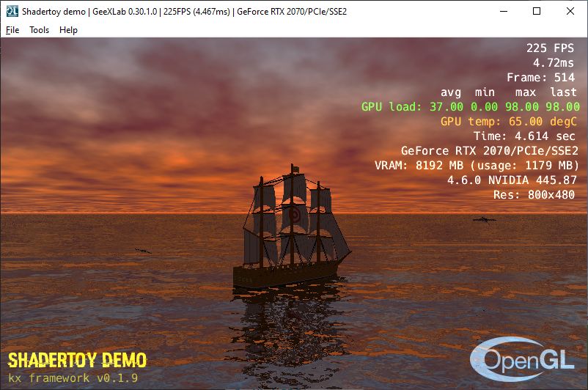This screenshot has width=588, height=390.
Task: Click the GPU load average value 37.00
Action: coord(446,107)
